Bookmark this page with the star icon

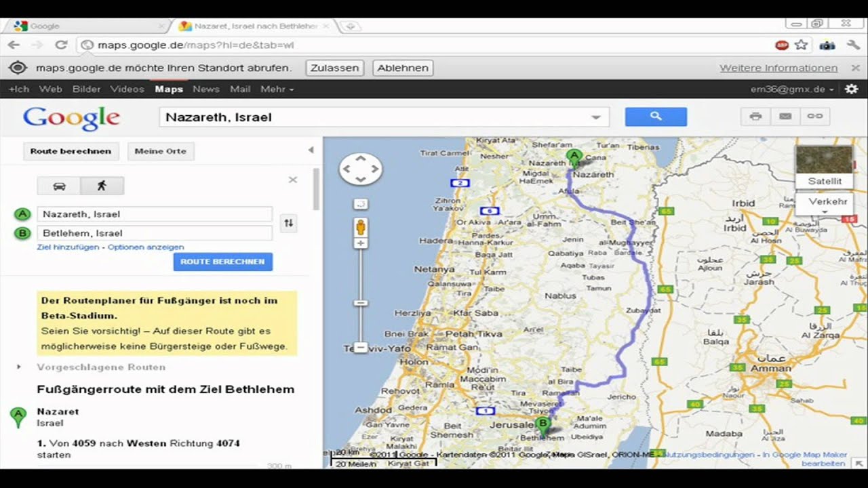tap(801, 45)
